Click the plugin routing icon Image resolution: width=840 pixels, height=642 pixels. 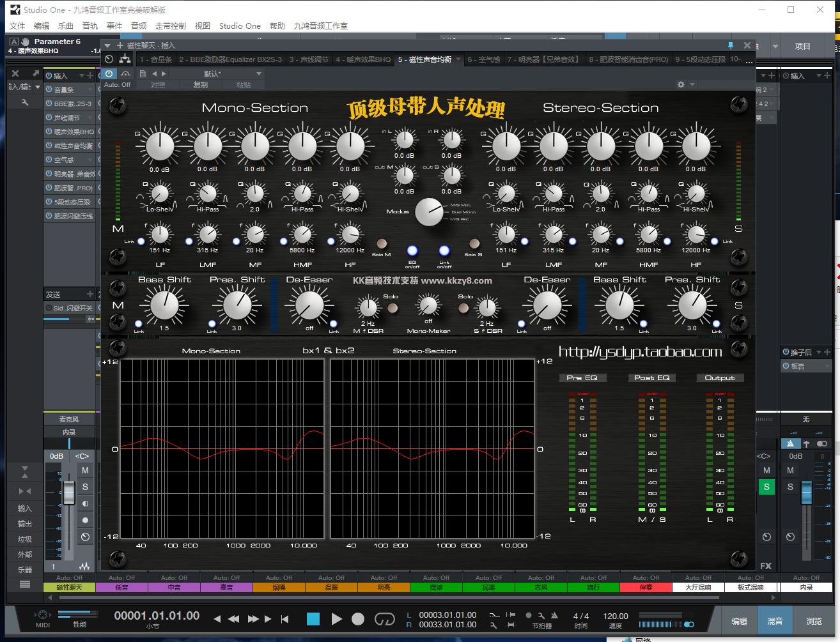[x=125, y=59]
